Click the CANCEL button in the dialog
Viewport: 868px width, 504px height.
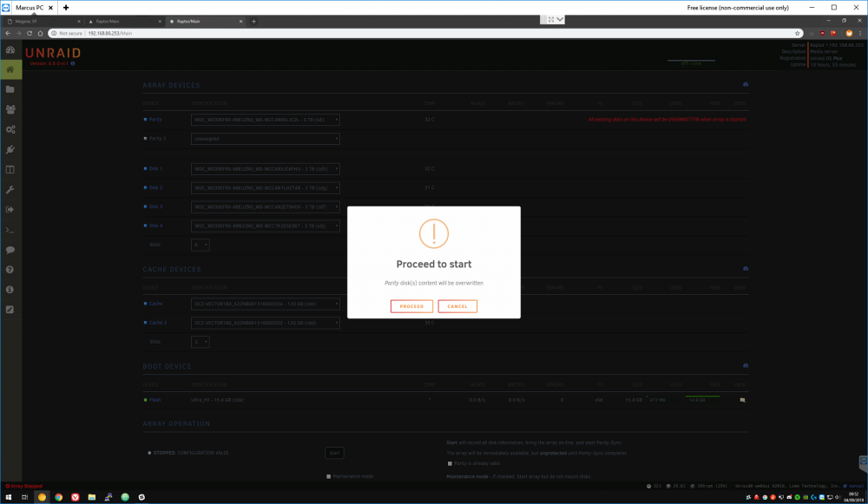coord(457,306)
